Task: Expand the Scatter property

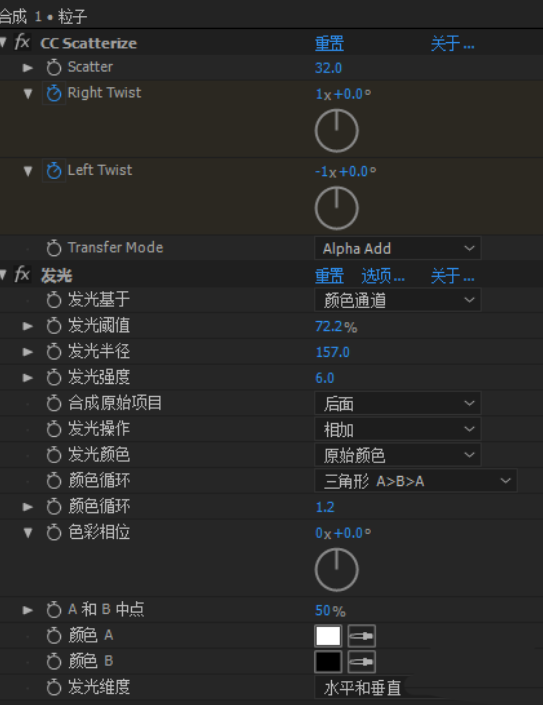Action: [x=28, y=67]
